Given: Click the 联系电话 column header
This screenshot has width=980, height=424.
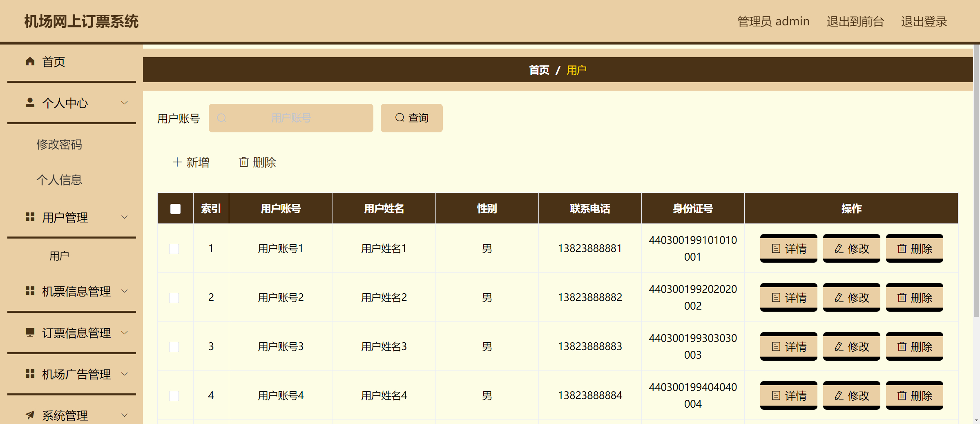Looking at the screenshot, I should (590, 209).
